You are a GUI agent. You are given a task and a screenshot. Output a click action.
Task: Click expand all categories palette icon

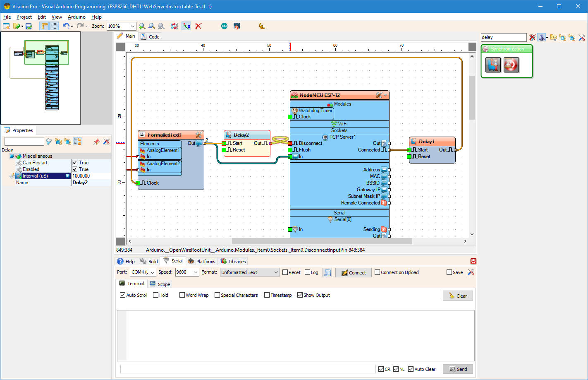pos(563,38)
